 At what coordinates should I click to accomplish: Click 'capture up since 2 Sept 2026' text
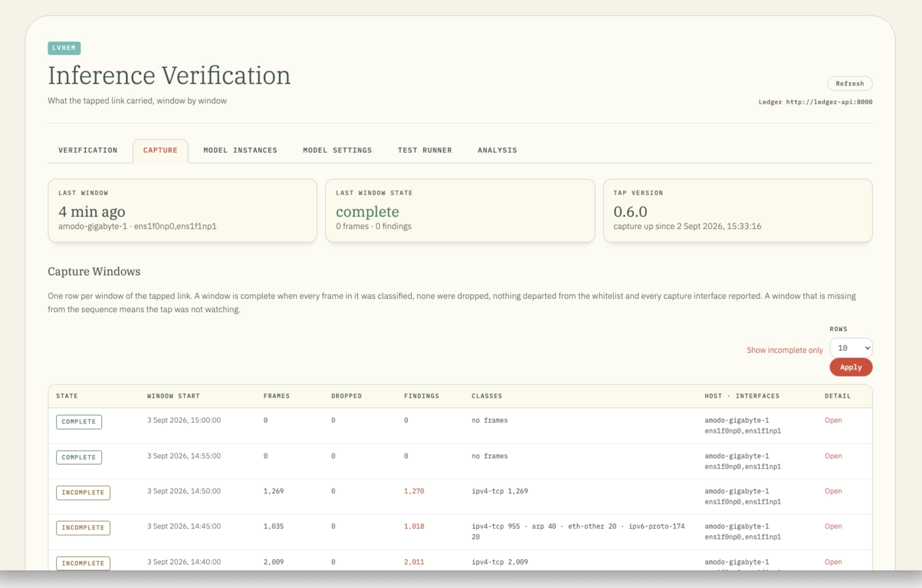click(687, 226)
